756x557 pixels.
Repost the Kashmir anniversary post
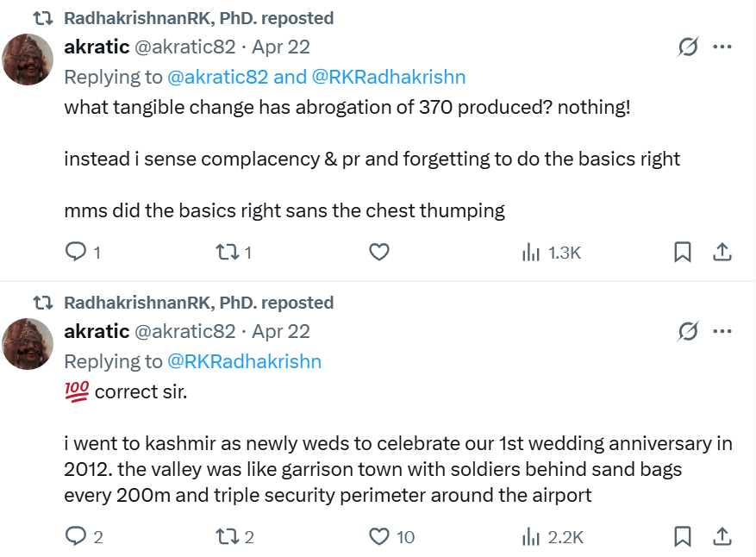coord(227,537)
